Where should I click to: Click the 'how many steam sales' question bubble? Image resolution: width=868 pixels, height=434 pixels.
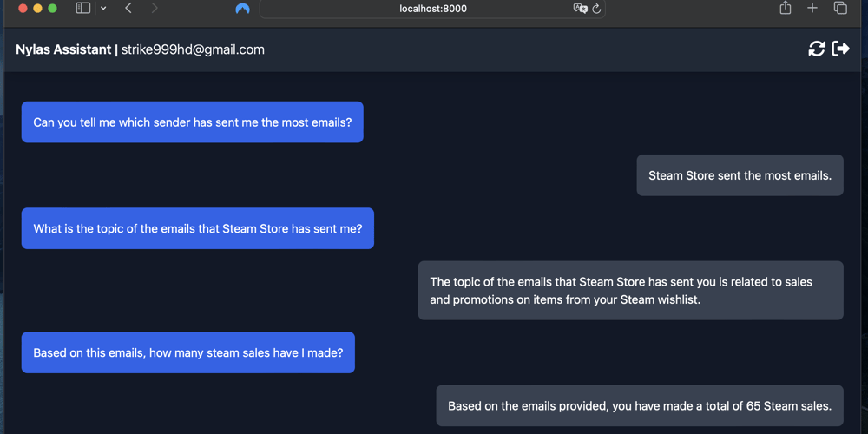click(x=187, y=353)
